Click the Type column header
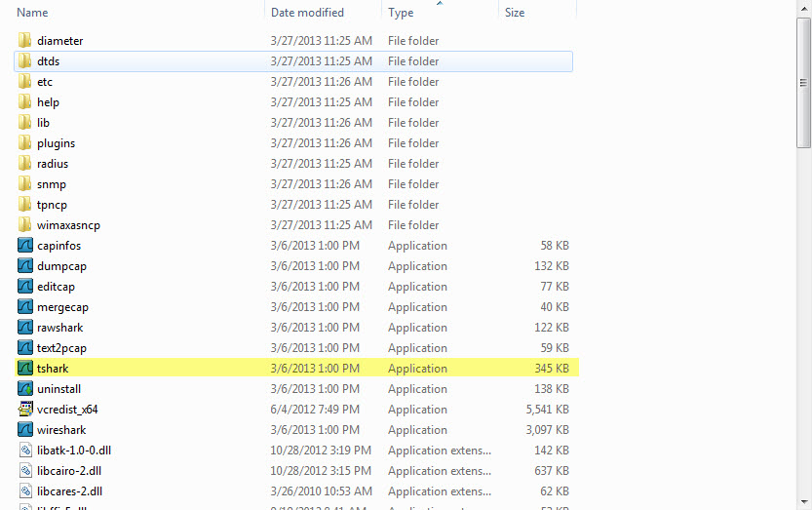Screen dimensions: 812x510 tap(439, 13)
